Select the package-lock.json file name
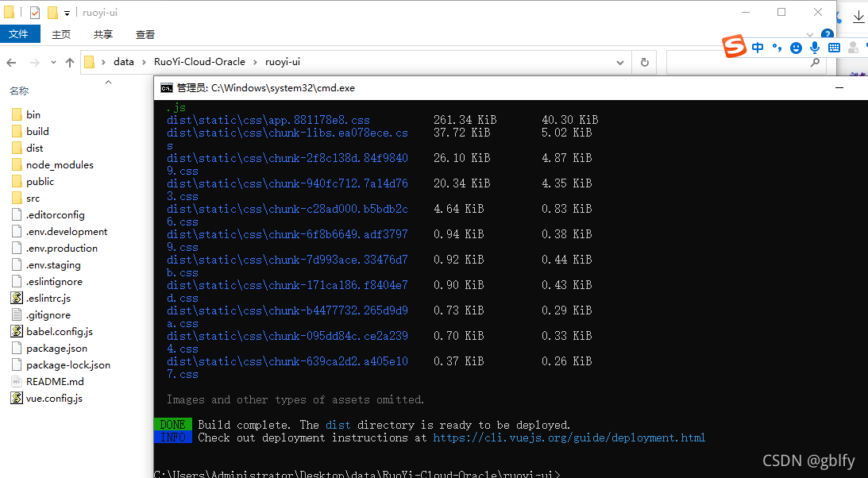The height and width of the screenshot is (478, 868). tap(68, 364)
